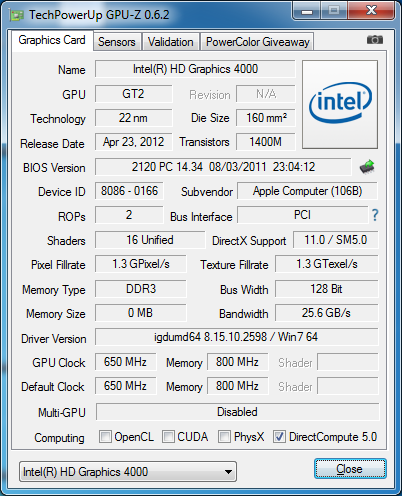The width and height of the screenshot is (402, 496).
Task: Click the Pixel Fillrate value 1.3 GPixel/s
Action: tap(141, 264)
